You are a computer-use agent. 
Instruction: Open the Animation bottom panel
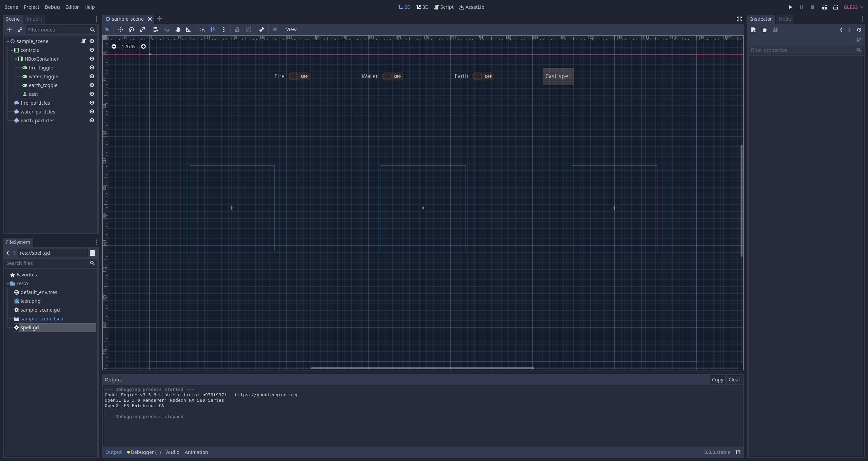(x=196, y=452)
